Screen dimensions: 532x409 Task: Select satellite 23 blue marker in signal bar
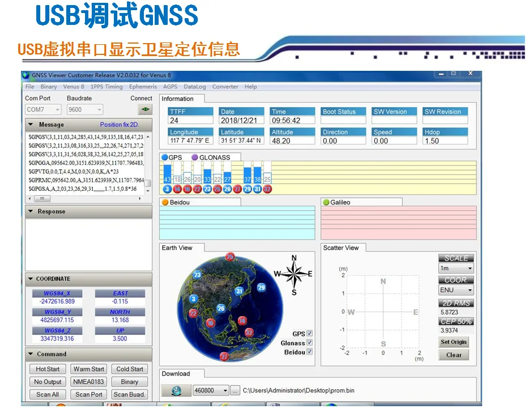[207, 189]
